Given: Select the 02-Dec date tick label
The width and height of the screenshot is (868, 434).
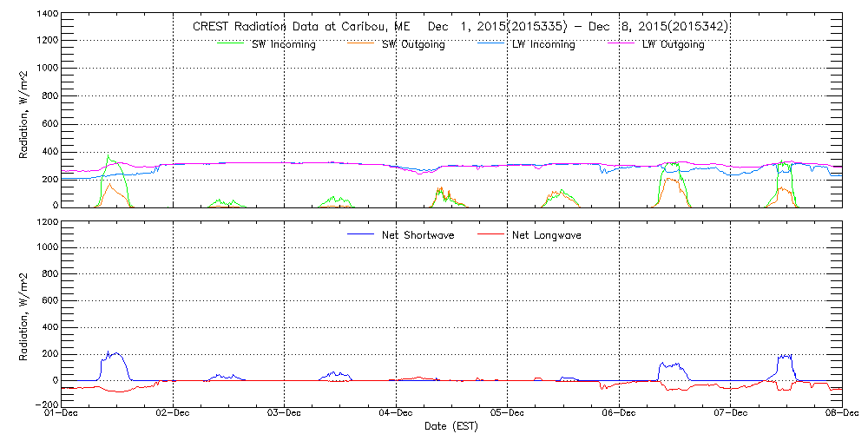Looking at the screenshot, I should [174, 412].
